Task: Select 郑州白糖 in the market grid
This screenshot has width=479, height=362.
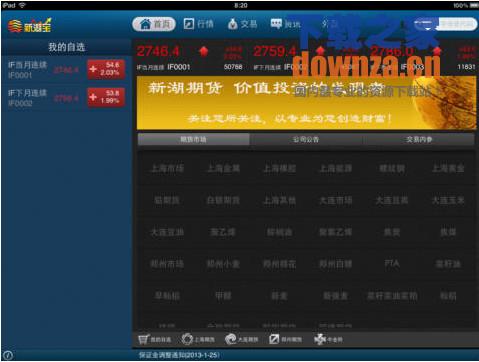Action: click(x=336, y=264)
